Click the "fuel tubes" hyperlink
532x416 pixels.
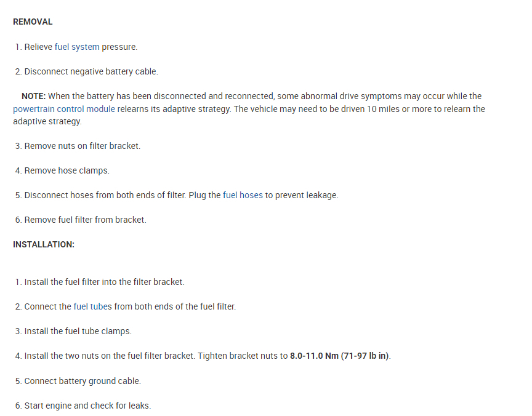tap(92, 306)
